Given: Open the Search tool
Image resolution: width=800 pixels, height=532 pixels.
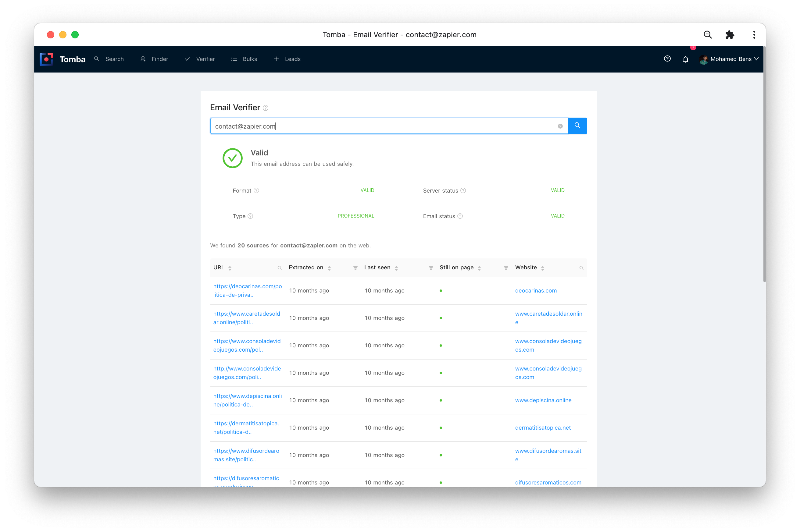Looking at the screenshot, I should tap(109, 59).
